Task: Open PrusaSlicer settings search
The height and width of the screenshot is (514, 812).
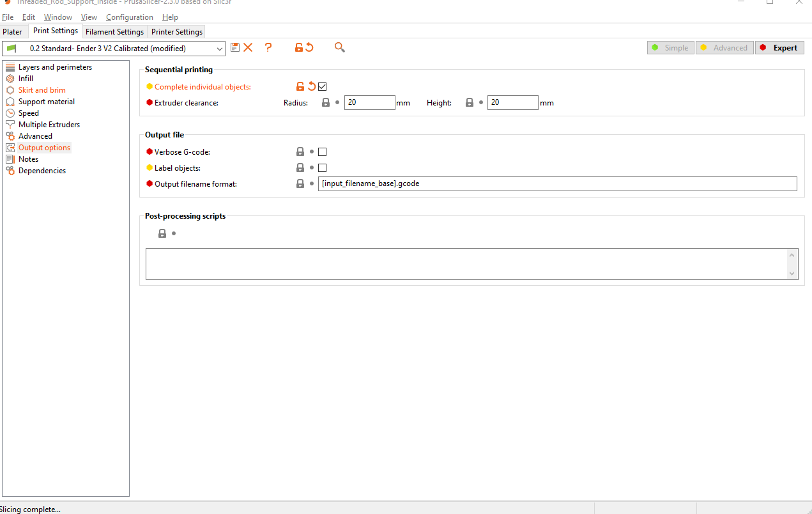Action: (339, 47)
